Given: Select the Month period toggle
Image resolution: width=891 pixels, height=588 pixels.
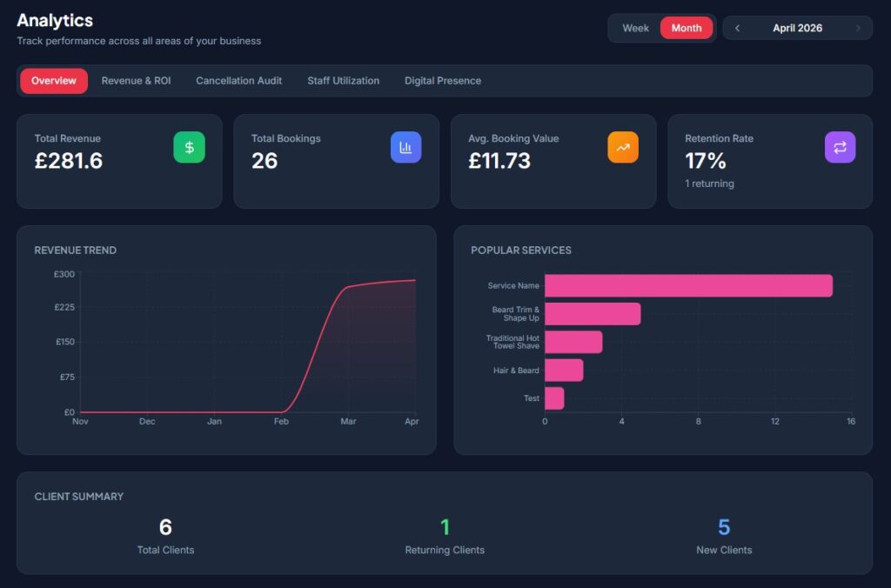Looking at the screenshot, I should pyautogui.click(x=687, y=28).
